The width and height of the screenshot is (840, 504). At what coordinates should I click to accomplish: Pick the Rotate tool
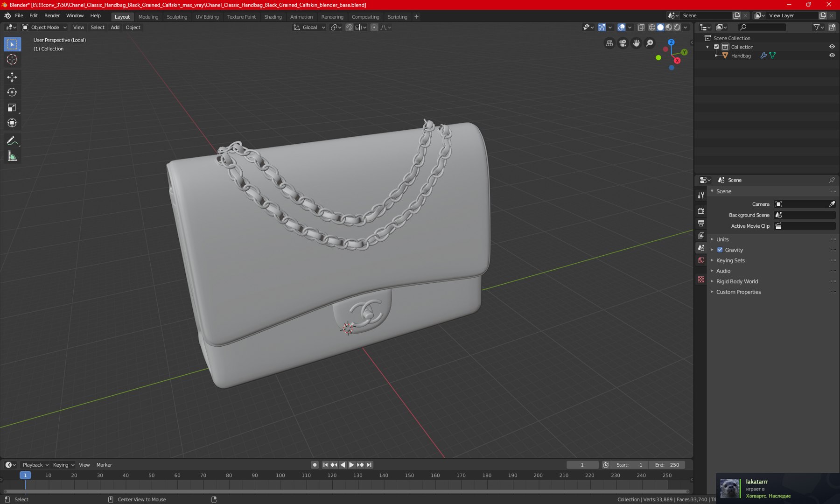point(12,92)
